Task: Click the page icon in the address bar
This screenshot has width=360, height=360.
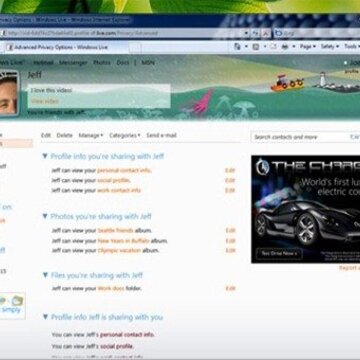Action: (3, 33)
